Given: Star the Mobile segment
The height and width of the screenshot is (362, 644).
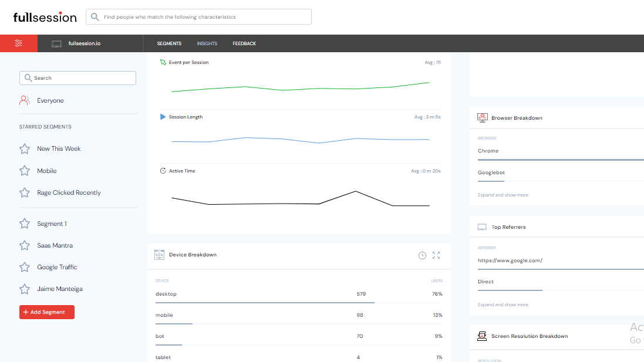Looking at the screenshot, I should point(24,170).
